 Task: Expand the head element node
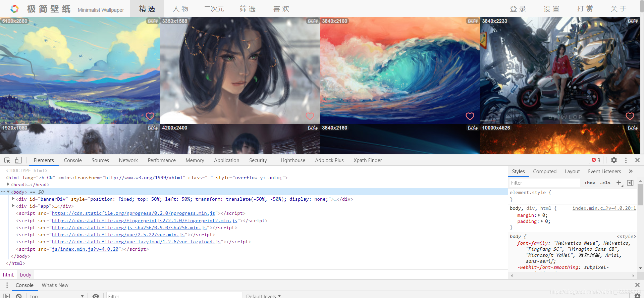(x=8, y=184)
